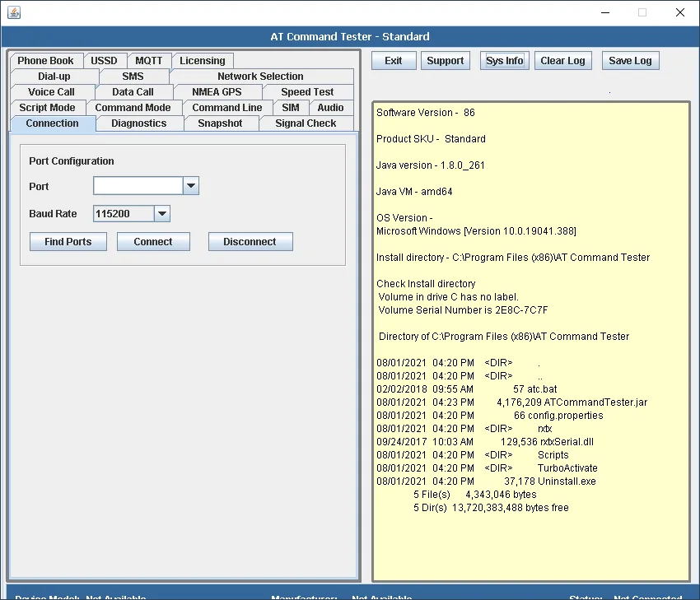Click the Find Ports button

[68, 241]
